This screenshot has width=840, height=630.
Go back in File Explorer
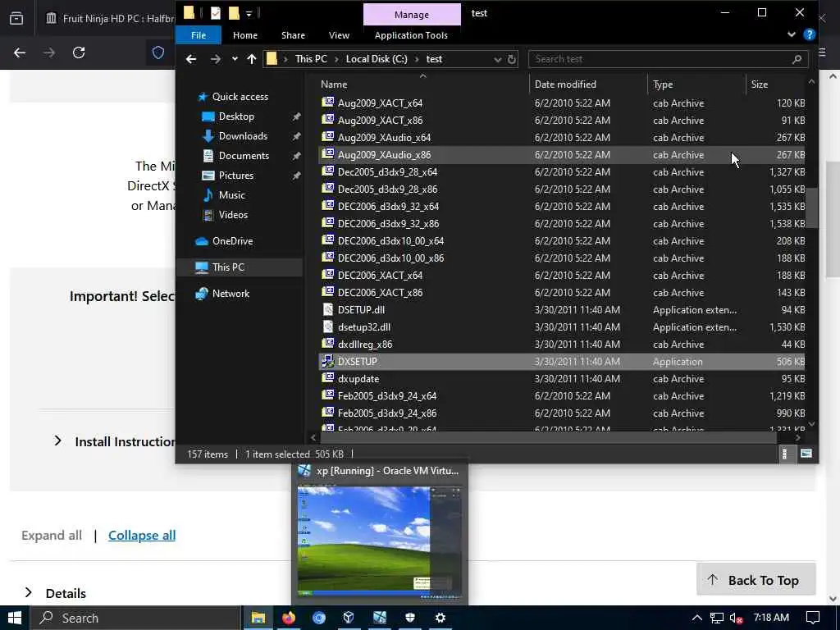coord(190,59)
